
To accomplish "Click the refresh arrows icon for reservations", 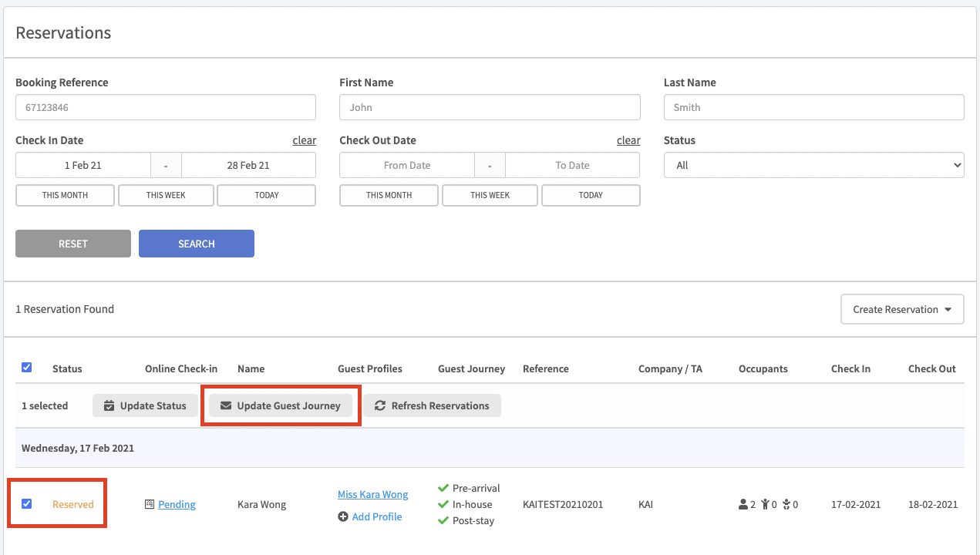I will tap(380, 405).
